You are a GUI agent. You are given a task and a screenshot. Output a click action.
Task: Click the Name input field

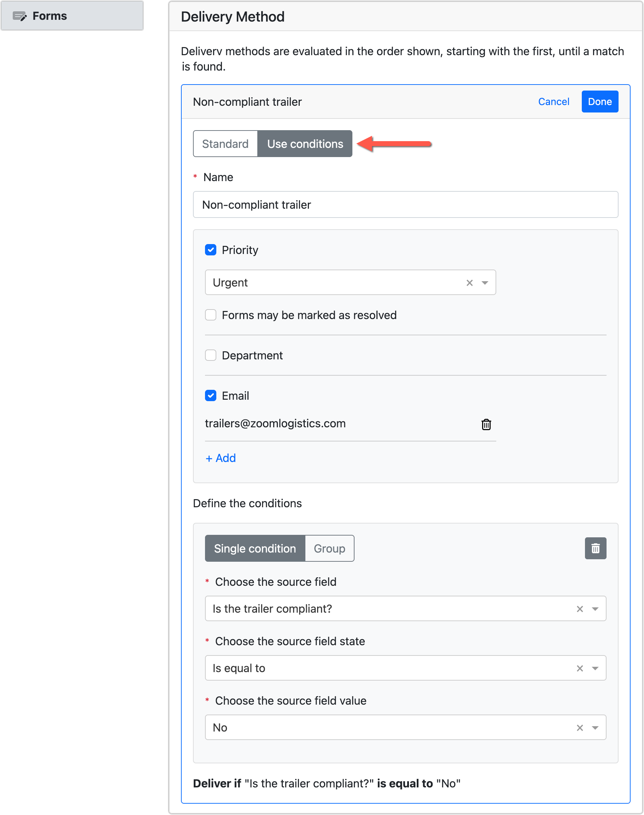click(405, 204)
